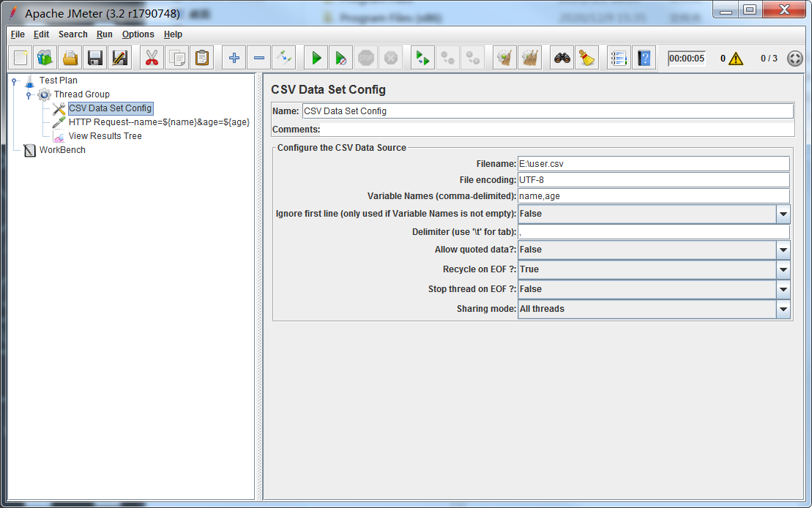Open the Function Helper list icon
The image size is (812, 508).
619,58
